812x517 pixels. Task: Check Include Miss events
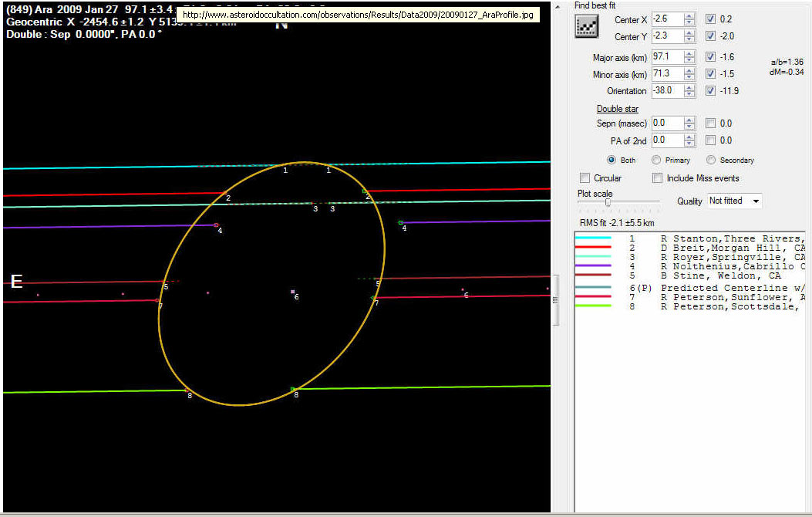pos(657,178)
